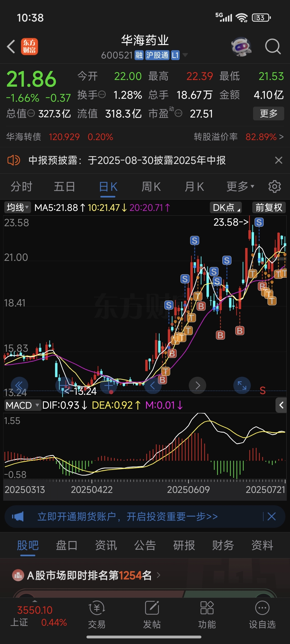Open the 前复权 adjustment selector
This screenshot has height=644, width=290.
269,207
